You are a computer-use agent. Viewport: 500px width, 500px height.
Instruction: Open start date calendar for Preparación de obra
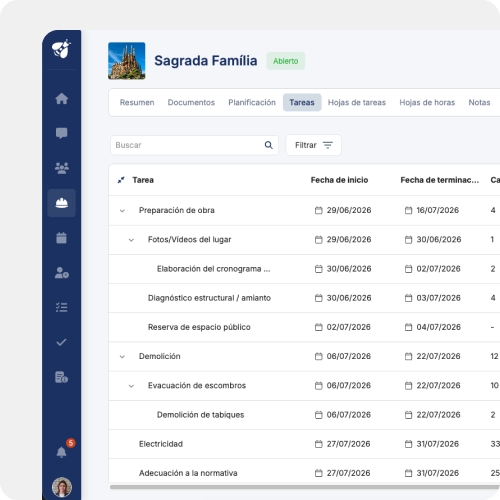pyautogui.click(x=319, y=210)
